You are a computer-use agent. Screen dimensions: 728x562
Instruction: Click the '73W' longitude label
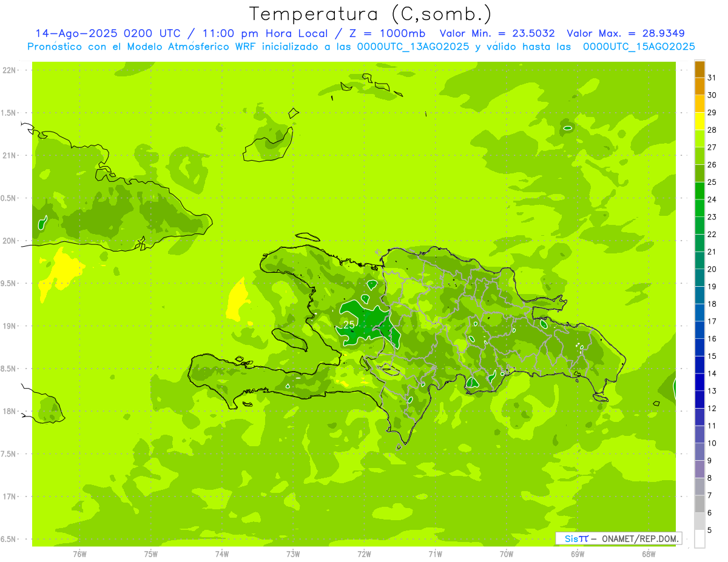click(293, 554)
